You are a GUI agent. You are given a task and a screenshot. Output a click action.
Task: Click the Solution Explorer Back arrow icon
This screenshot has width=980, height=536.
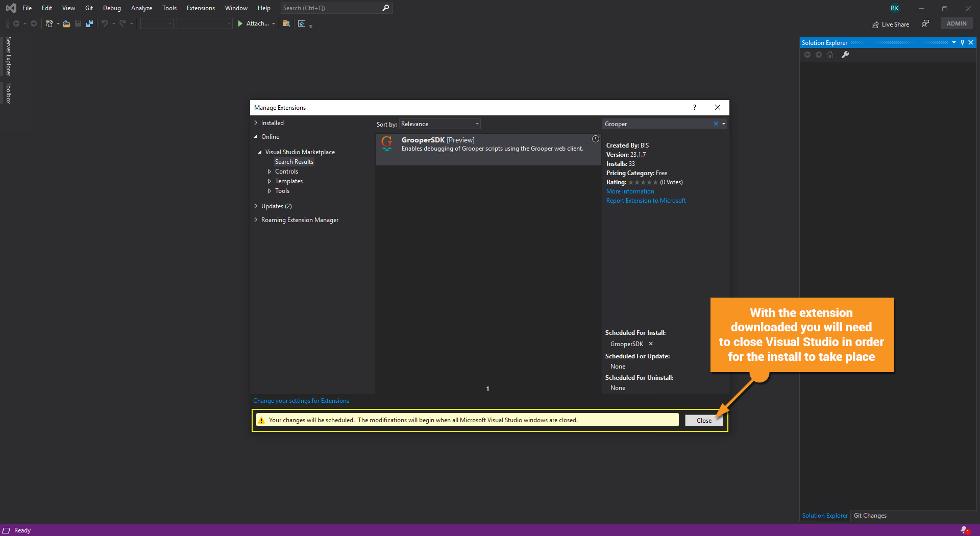[x=807, y=55]
